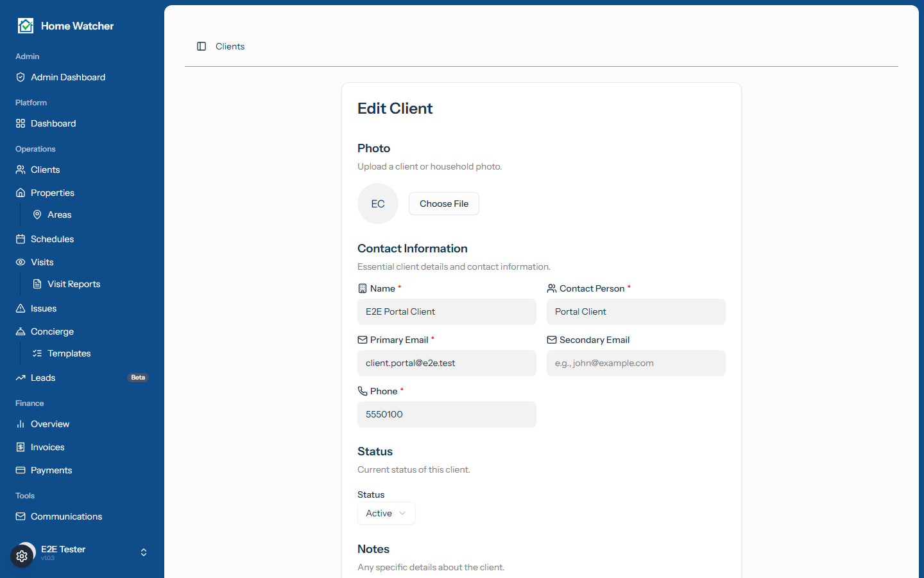Click the Choose File button
Image resolution: width=924 pixels, height=578 pixels.
point(444,204)
